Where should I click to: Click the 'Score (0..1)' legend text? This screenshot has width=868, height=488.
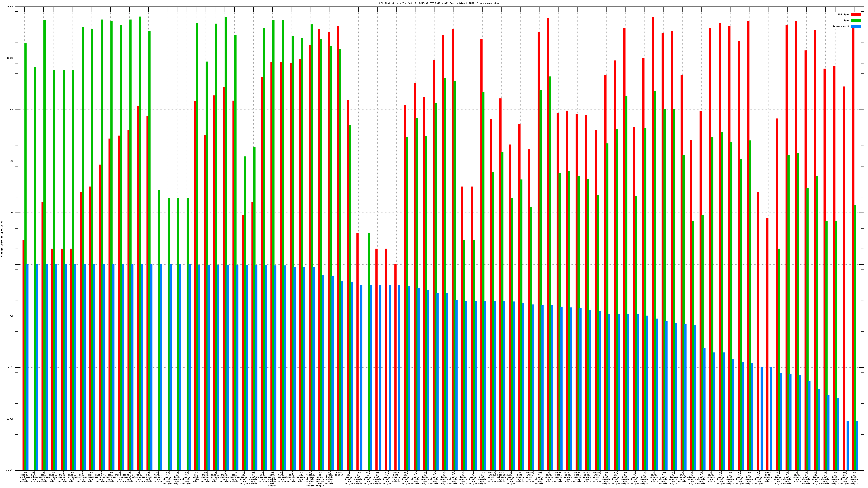click(841, 26)
